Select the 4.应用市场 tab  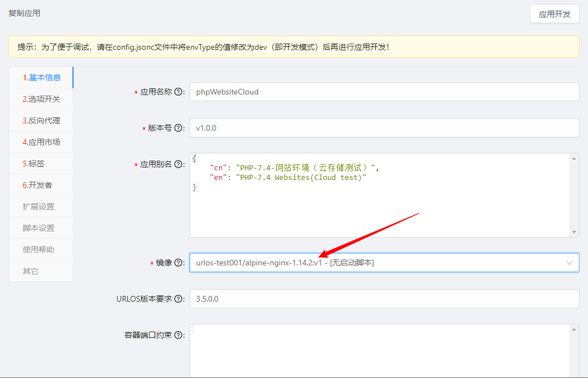[41, 142]
